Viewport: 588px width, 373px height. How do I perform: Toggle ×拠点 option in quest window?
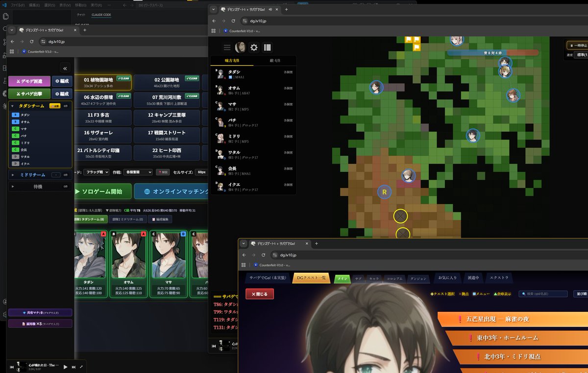[x=463, y=294]
